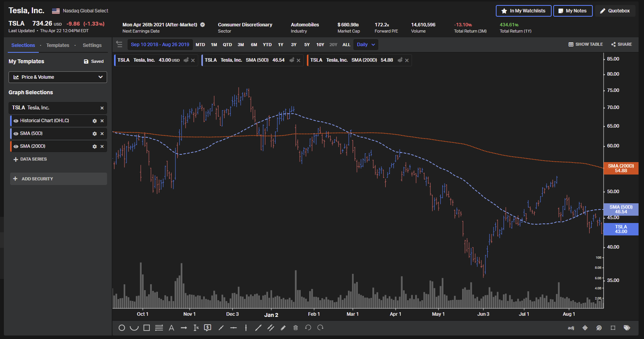The height and width of the screenshot is (339, 644).
Task: Click the In My Watchlists button
Action: click(x=523, y=11)
